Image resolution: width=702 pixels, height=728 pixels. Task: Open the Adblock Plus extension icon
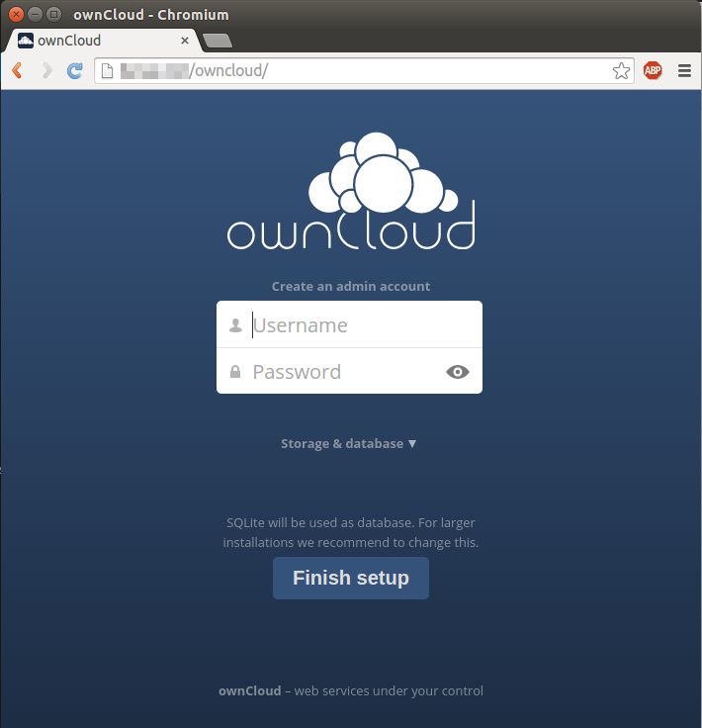tap(653, 70)
